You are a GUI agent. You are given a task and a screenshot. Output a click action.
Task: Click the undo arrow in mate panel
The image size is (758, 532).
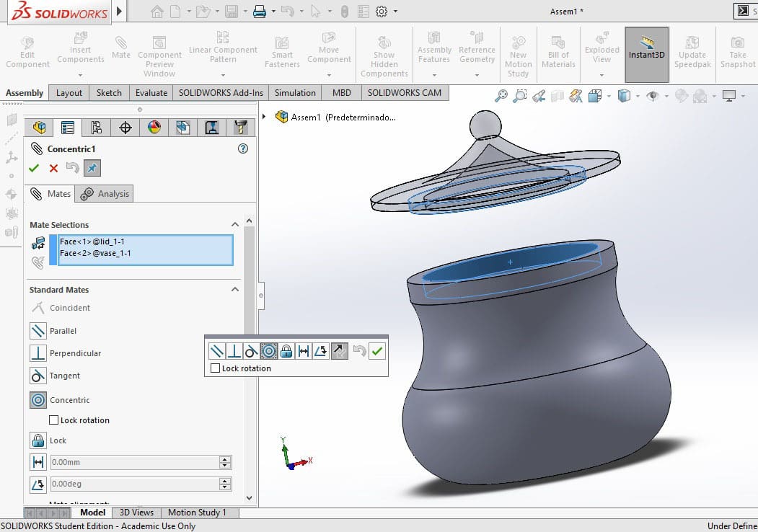tap(73, 168)
